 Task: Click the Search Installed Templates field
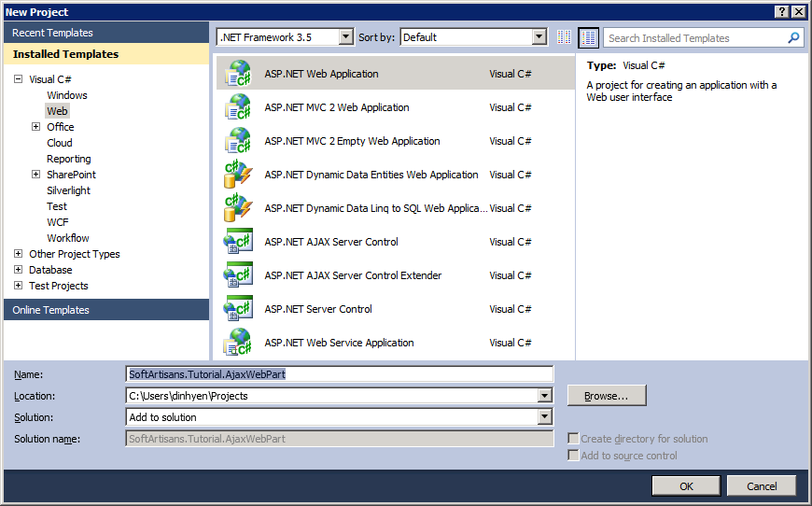(x=703, y=37)
